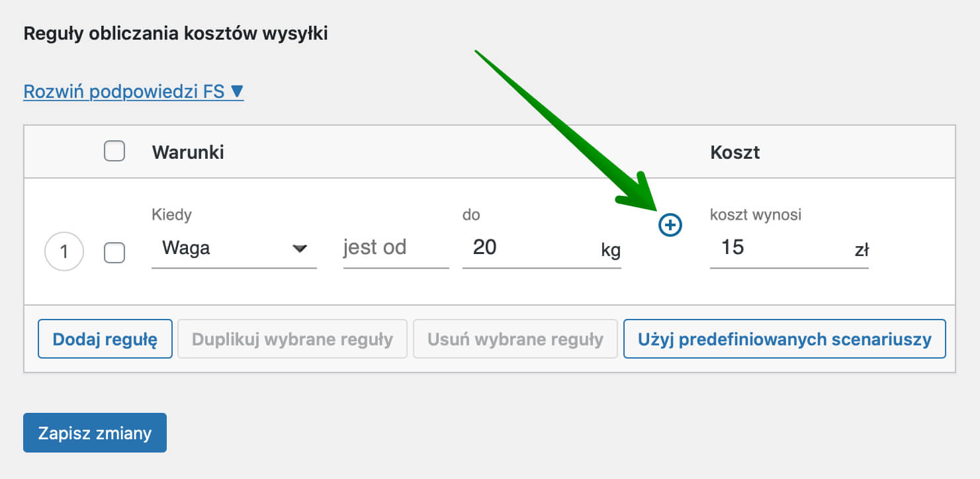Open the Waga condition dropdown
The height and width of the screenshot is (479, 980).
(x=234, y=249)
